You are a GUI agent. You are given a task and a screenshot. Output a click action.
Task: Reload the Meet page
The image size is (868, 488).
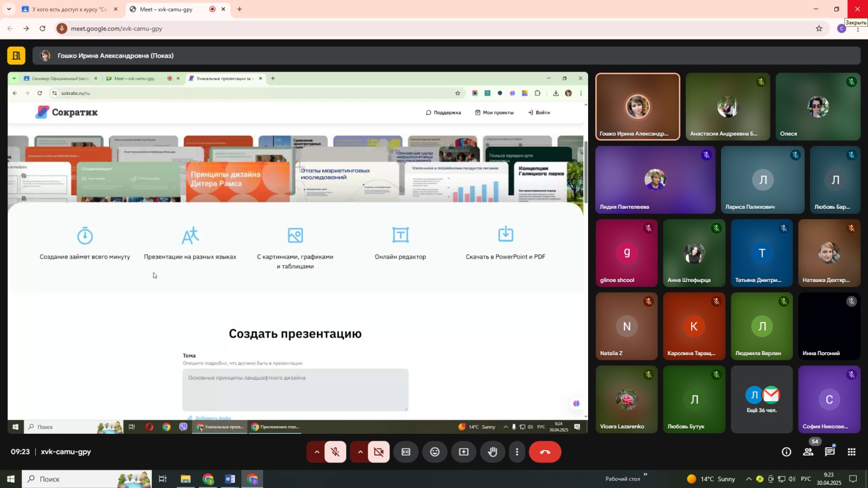click(42, 28)
